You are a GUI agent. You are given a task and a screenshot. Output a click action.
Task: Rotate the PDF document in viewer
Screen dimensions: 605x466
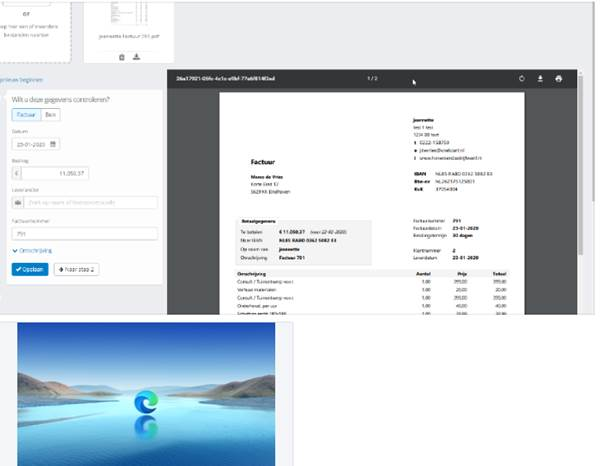coord(522,78)
